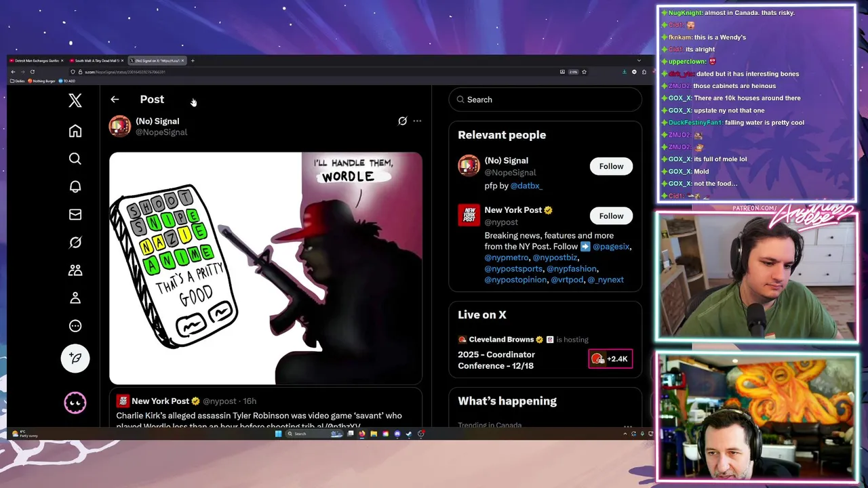Open Profile icon in sidebar
Screen dimensions: 868x488
75,298
